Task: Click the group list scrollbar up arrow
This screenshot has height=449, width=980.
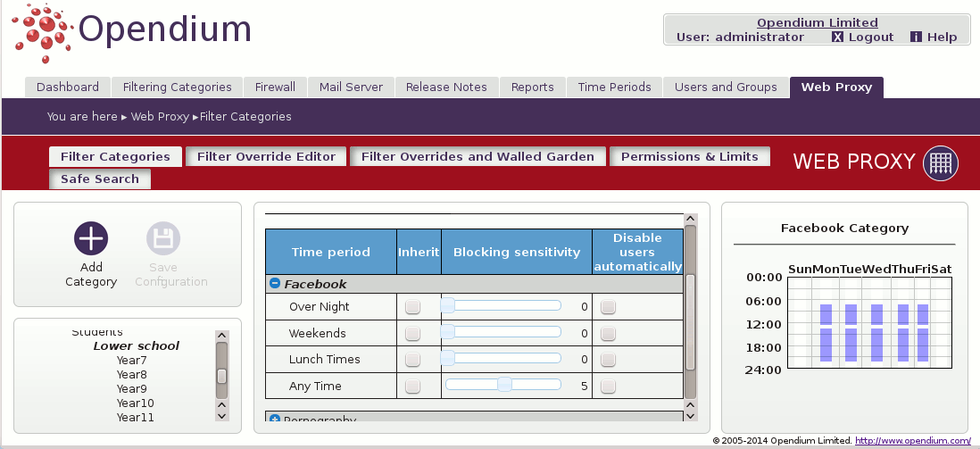Action: 222,335
